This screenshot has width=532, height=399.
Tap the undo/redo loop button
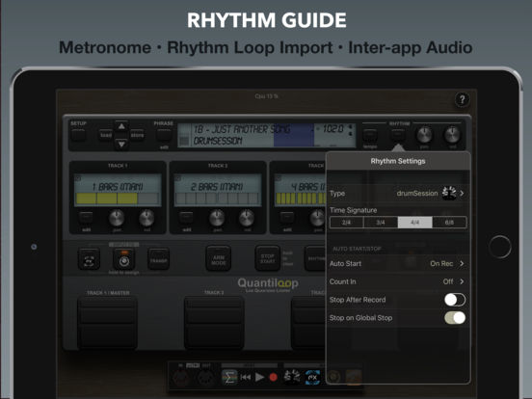(x=89, y=259)
